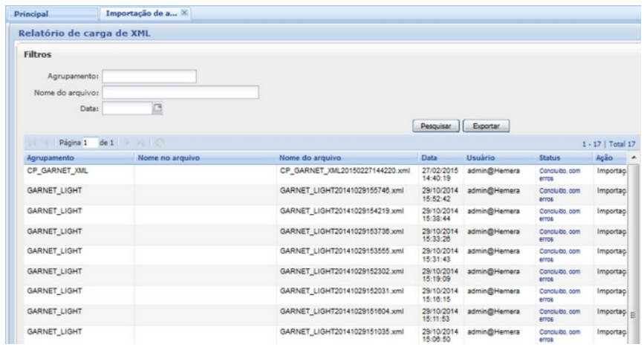644x350 pixels.
Task: Click the Nome do arquivo filter field
Action: (x=180, y=92)
